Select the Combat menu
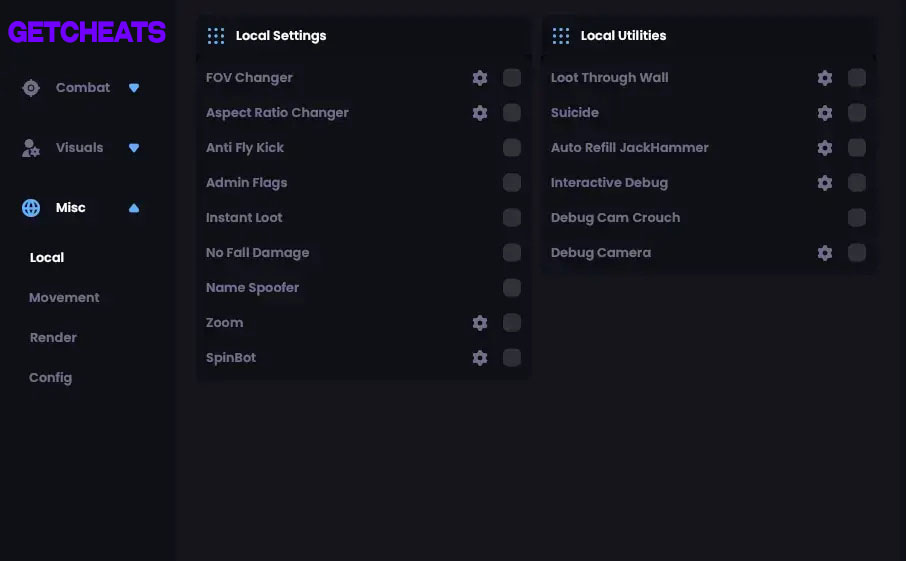The width and height of the screenshot is (906, 561). coord(83,88)
